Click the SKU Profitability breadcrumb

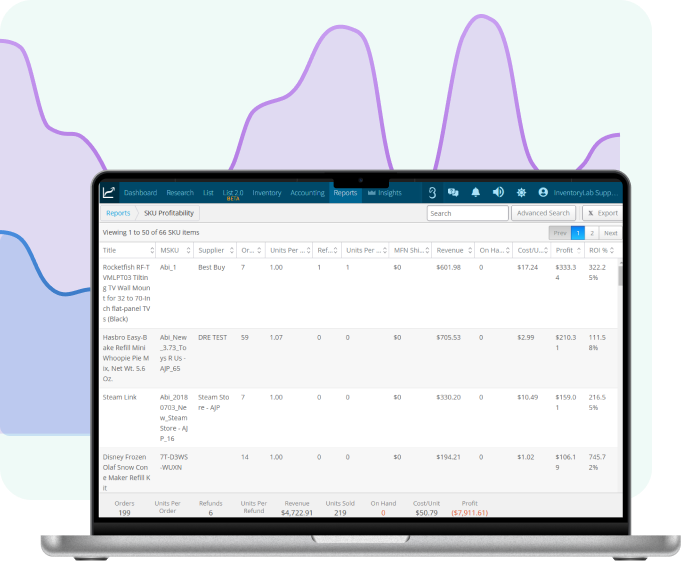(x=169, y=213)
